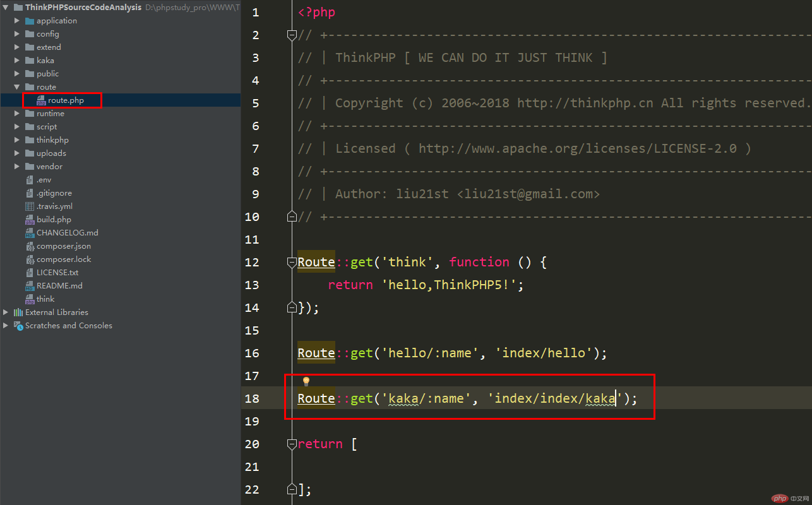
Task: Click the application folder icon
Action: tap(30, 21)
